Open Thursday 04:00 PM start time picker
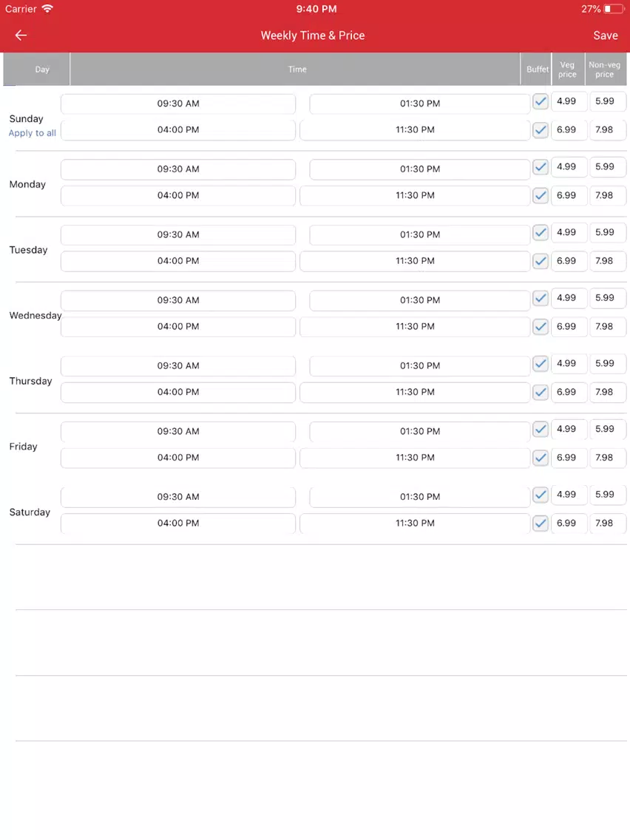This screenshot has width=630, height=840. [178, 392]
